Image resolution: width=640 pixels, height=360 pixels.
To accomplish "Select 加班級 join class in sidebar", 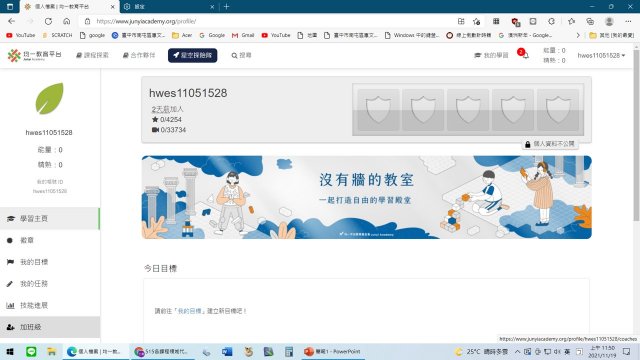I will pos(50,327).
